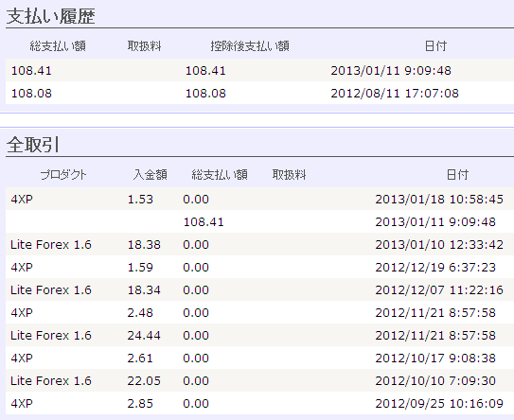The height and width of the screenshot is (420, 514).
Task: Select deposit amount 18.38
Action: 144,245
